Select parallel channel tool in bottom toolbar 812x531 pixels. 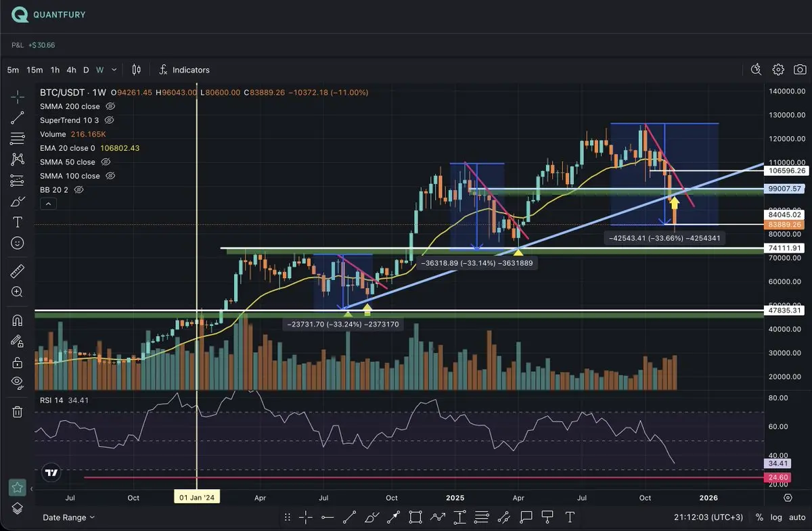(x=503, y=517)
